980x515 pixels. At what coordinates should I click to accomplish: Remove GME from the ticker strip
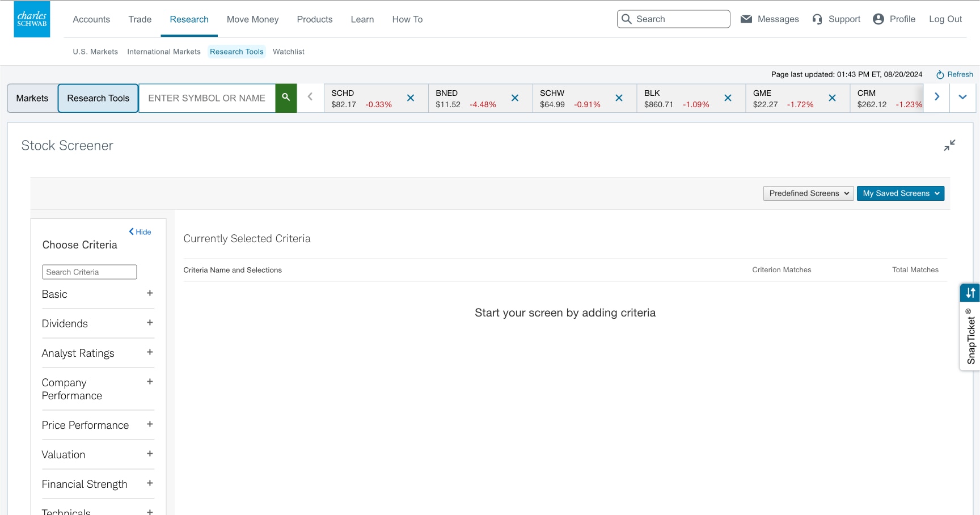[832, 98]
